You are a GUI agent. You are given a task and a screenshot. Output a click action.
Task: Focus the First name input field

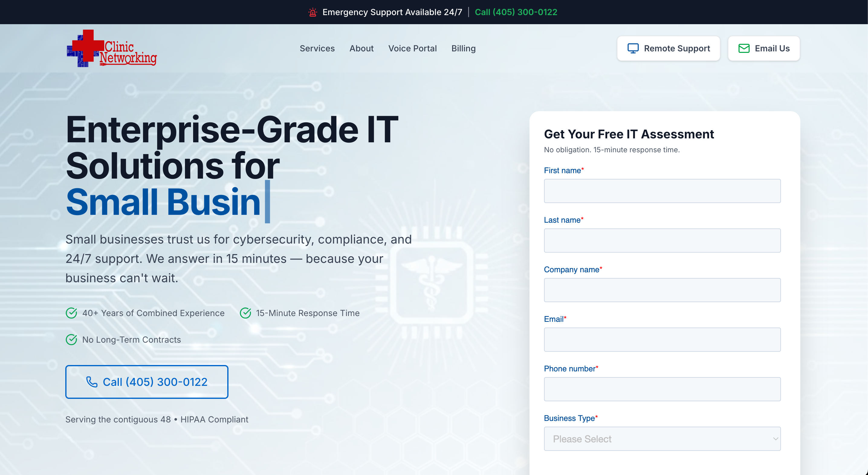(662, 191)
